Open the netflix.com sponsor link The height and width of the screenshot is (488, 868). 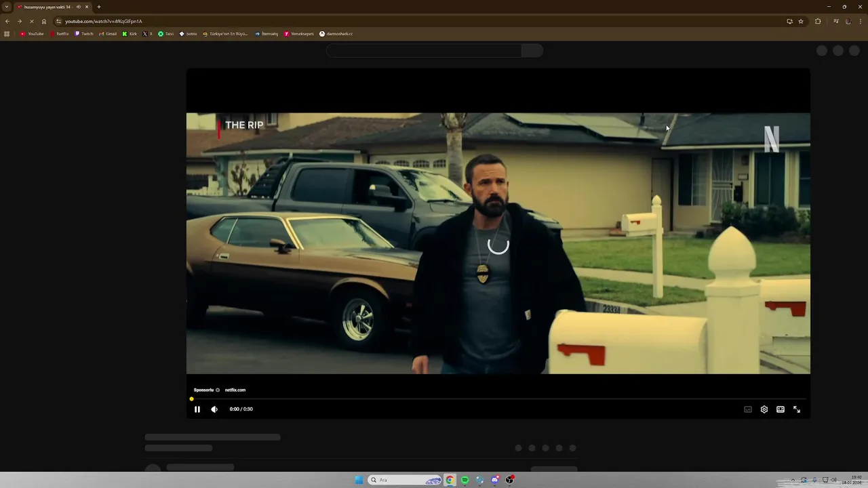point(235,390)
